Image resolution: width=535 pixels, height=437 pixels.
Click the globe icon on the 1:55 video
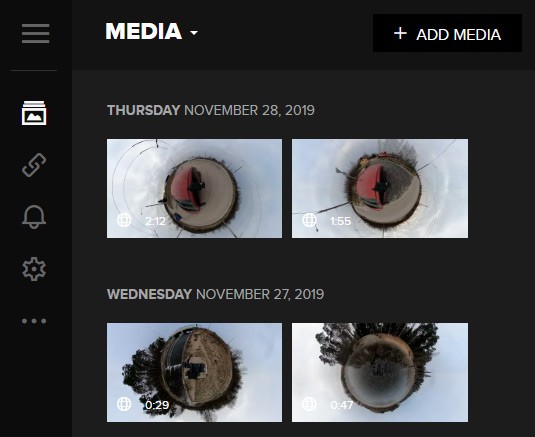[x=309, y=220]
